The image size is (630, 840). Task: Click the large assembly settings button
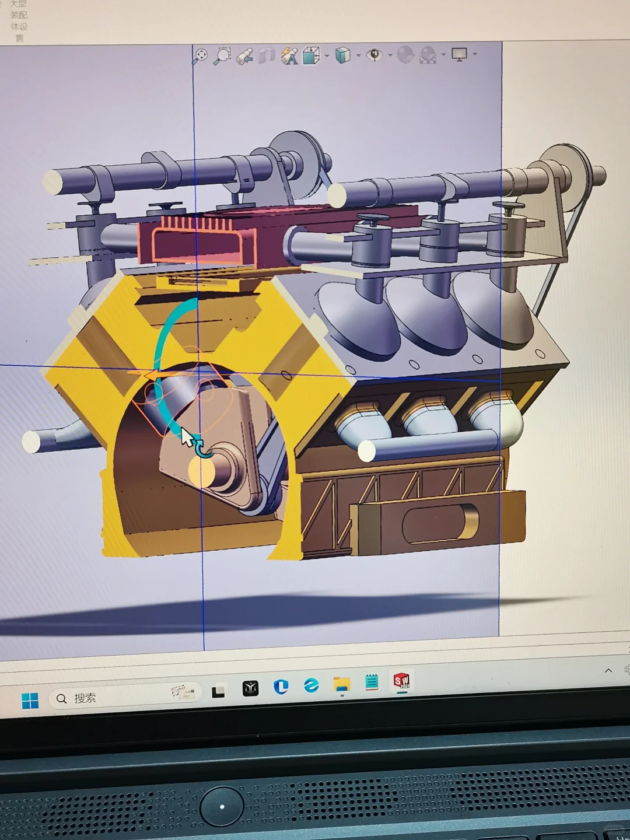point(19,20)
